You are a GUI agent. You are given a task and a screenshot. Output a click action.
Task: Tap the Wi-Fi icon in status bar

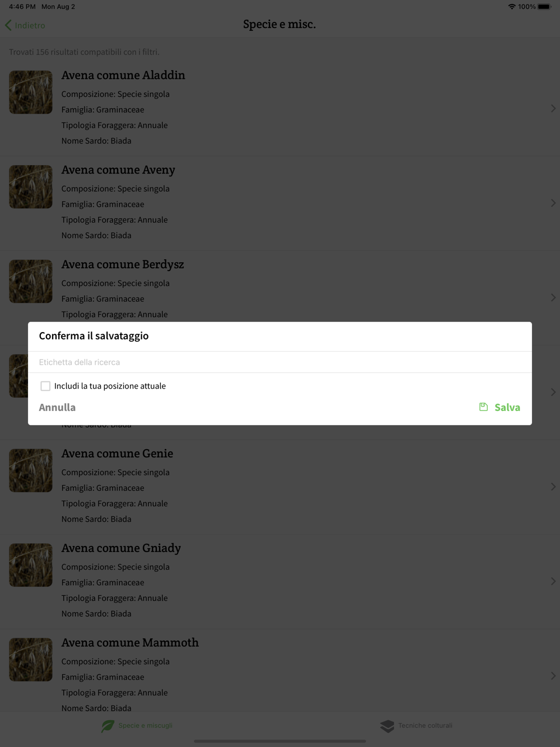tap(512, 7)
